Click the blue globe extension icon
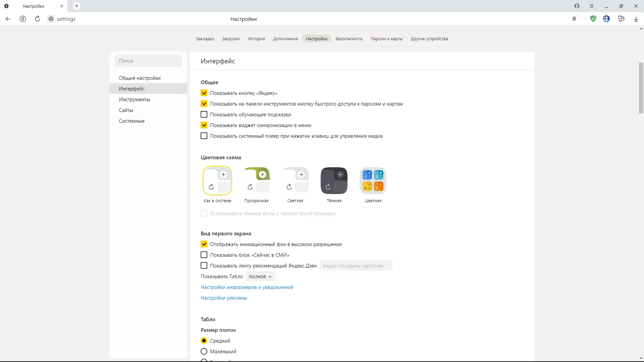This screenshot has height=362, width=644. (x=606, y=19)
